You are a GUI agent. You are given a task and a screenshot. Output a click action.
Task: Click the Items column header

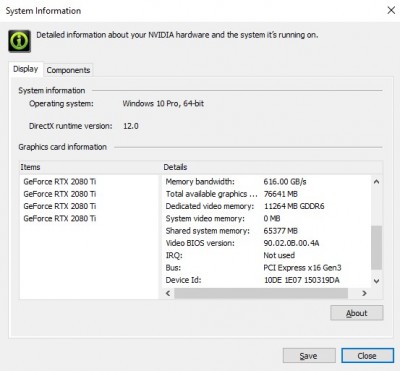click(90, 167)
